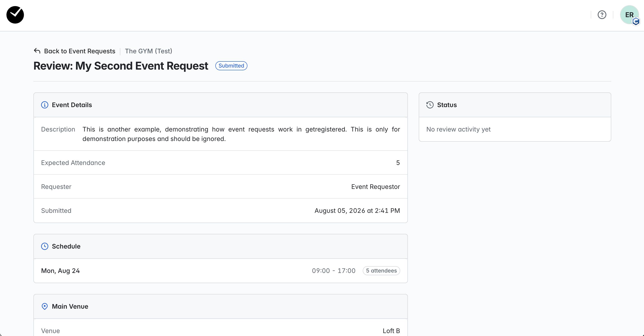The width and height of the screenshot is (644, 336).
Task: Click the Description label
Action: pos(58,129)
